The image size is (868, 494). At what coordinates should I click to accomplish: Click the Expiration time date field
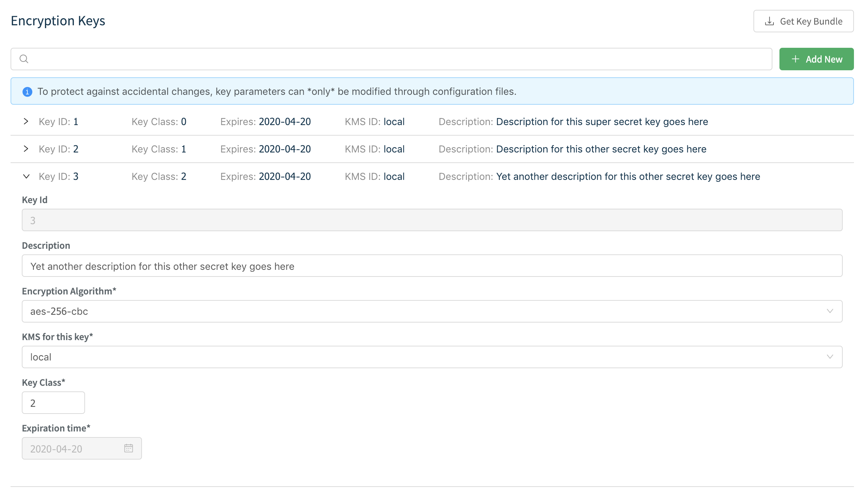pyautogui.click(x=70, y=448)
